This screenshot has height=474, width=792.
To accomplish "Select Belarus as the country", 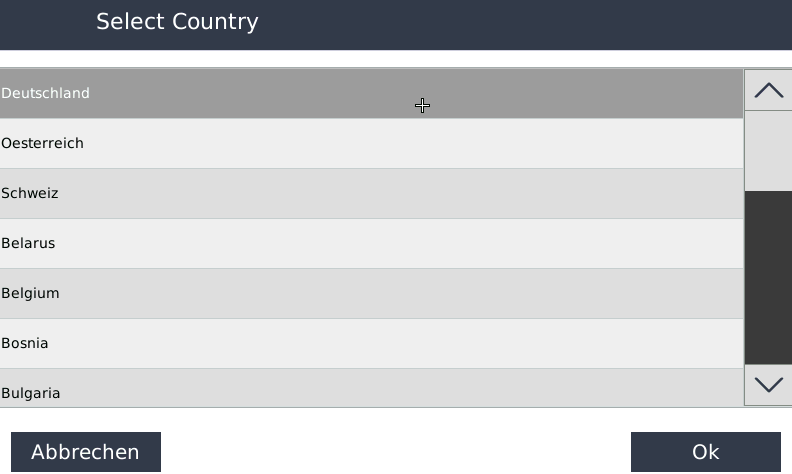I will (x=370, y=244).
